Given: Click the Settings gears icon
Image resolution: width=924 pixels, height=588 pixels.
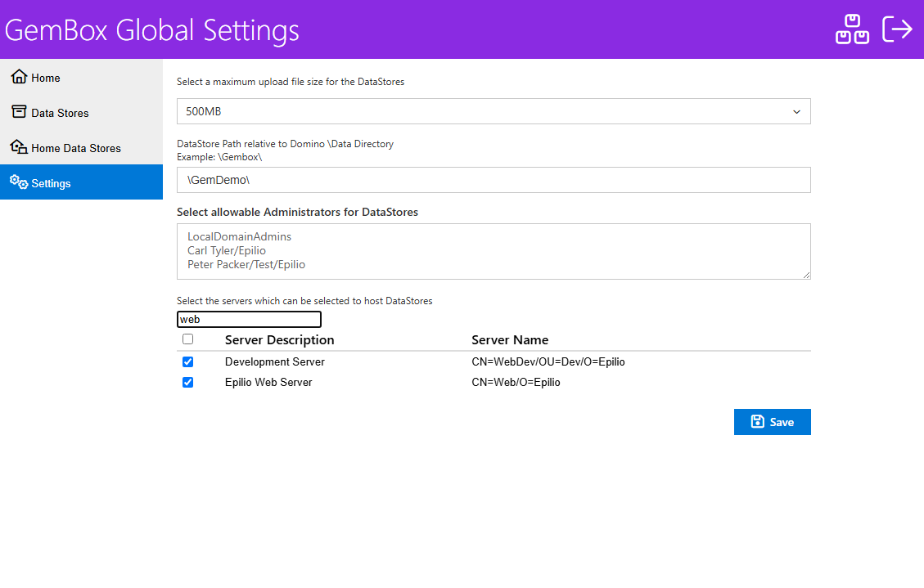Looking at the screenshot, I should [x=19, y=182].
